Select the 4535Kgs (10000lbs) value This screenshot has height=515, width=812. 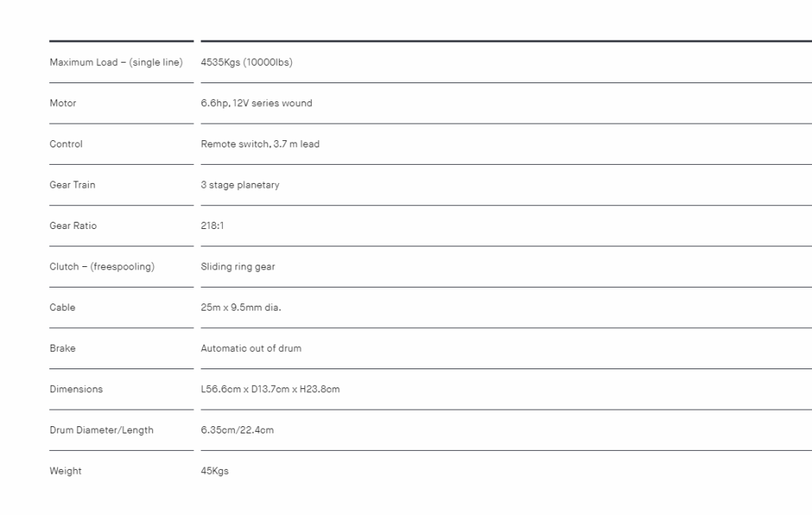[247, 62]
